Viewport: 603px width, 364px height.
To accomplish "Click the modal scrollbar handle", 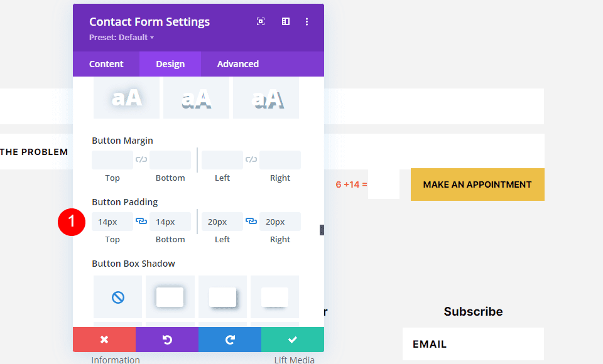I will [320, 230].
